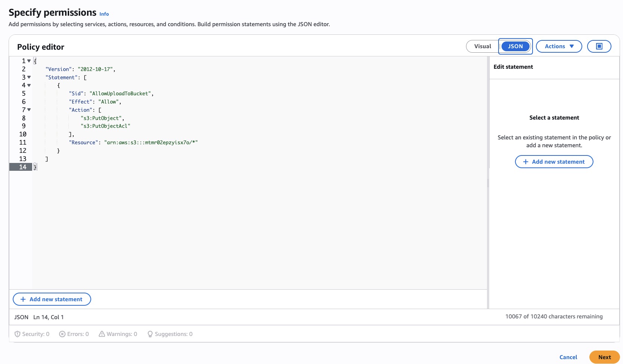The image size is (623, 364).
Task: Open the Actions dropdown menu
Action: coord(559,46)
